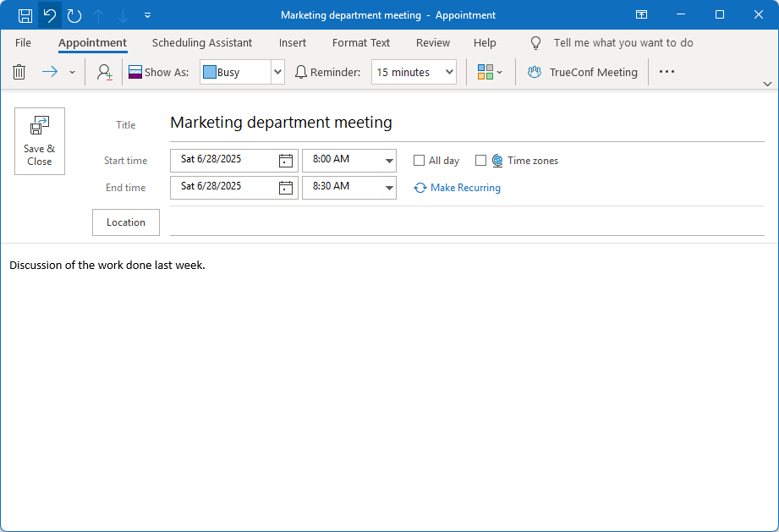Viewport: 779px width, 532px height.
Task: Maximize the Appointment window
Action: pos(720,14)
